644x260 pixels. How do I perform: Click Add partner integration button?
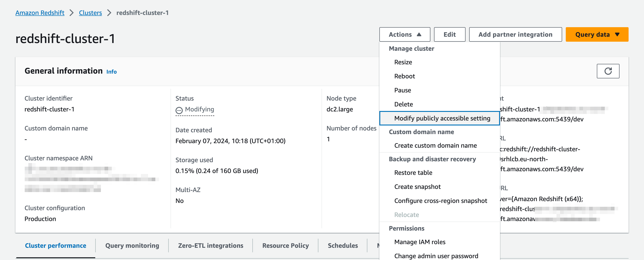pos(515,34)
